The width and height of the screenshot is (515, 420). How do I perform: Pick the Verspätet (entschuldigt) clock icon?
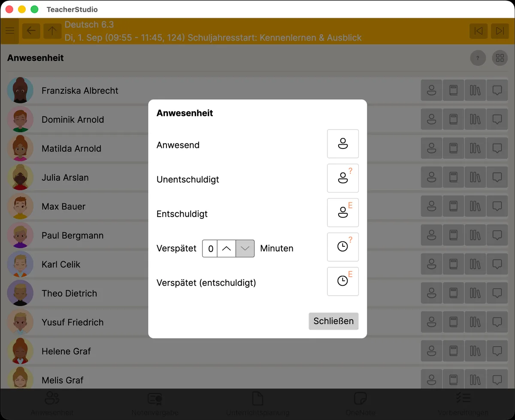[342, 281]
